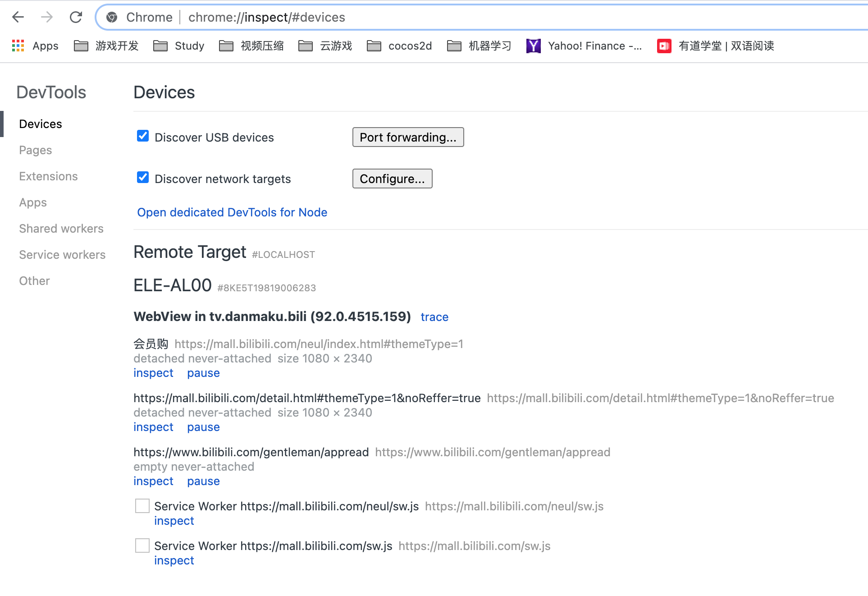868x596 pixels.
Task: Click the Extensions sidebar icon
Action: coord(48,176)
